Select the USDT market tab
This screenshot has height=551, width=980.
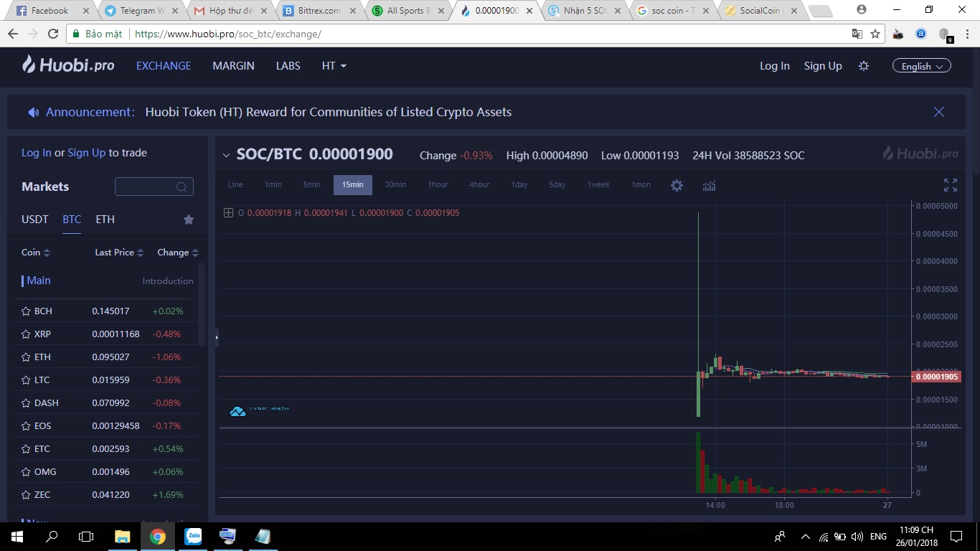(35, 220)
